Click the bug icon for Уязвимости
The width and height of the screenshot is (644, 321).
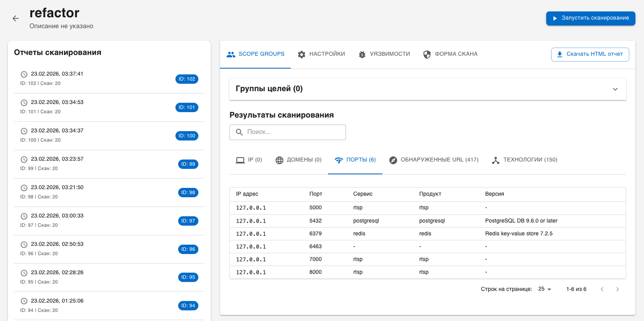(x=362, y=54)
